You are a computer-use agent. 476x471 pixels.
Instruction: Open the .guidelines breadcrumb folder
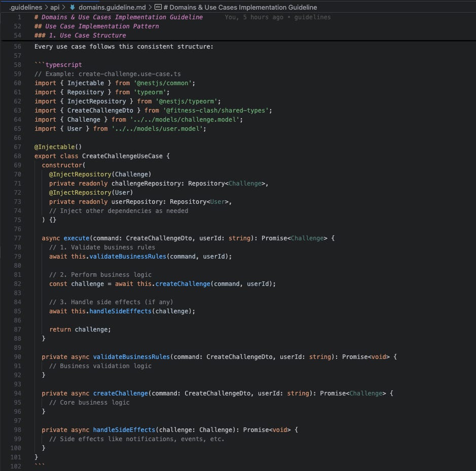pos(25,7)
